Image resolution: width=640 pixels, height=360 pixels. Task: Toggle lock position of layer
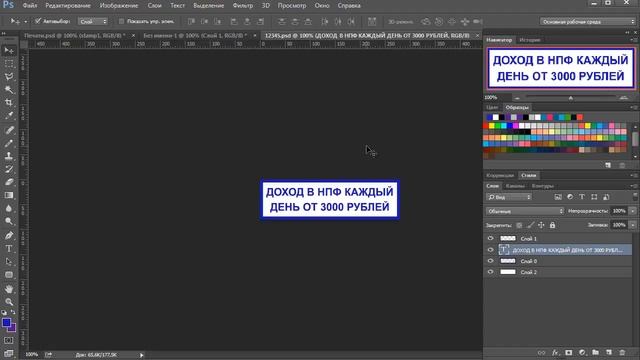541,225
